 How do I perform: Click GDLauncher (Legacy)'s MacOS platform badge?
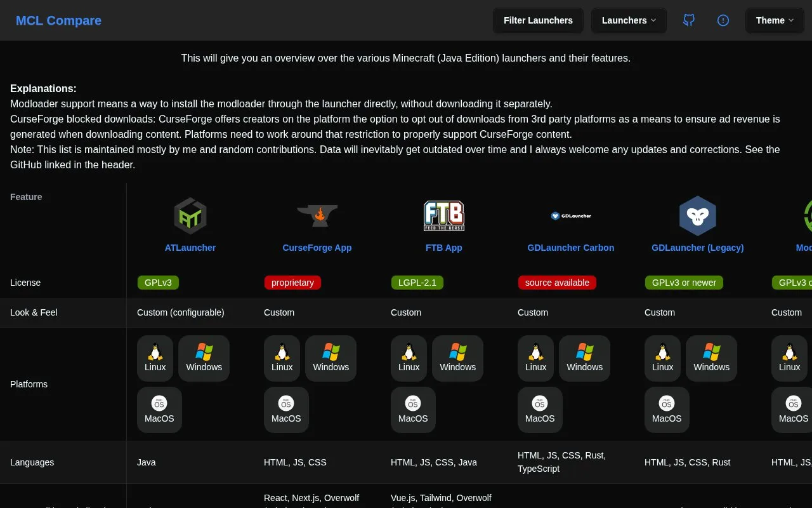click(667, 410)
